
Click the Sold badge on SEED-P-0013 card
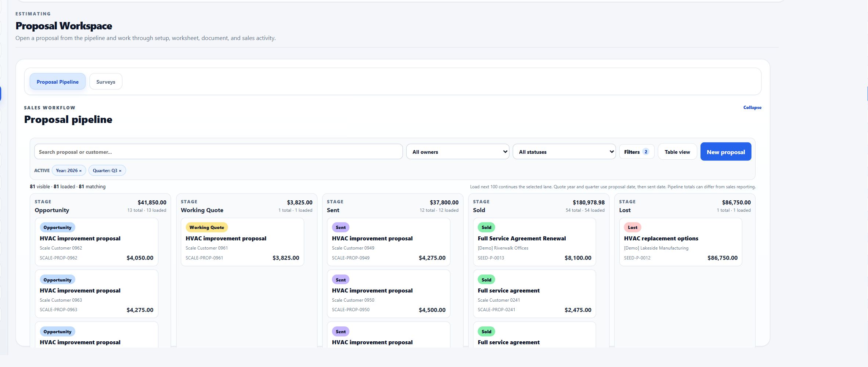[x=486, y=227]
